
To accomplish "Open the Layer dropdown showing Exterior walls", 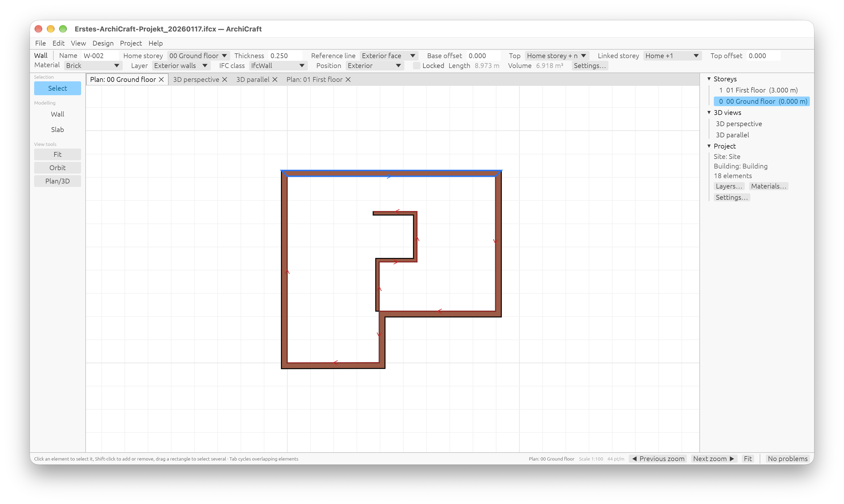I will pos(181,66).
